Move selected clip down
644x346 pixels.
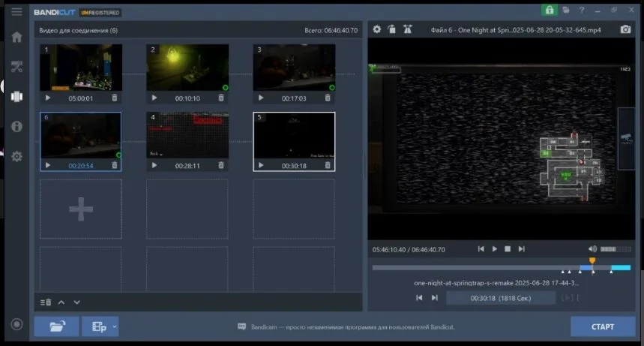[x=76, y=302]
